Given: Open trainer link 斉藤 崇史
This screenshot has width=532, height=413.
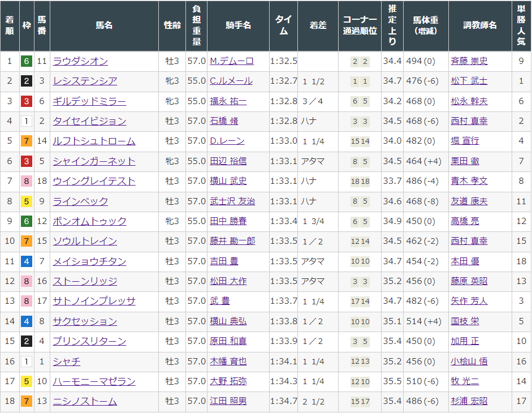Looking at the screenshot, I should pyautogui.click(x=469, y=61).
